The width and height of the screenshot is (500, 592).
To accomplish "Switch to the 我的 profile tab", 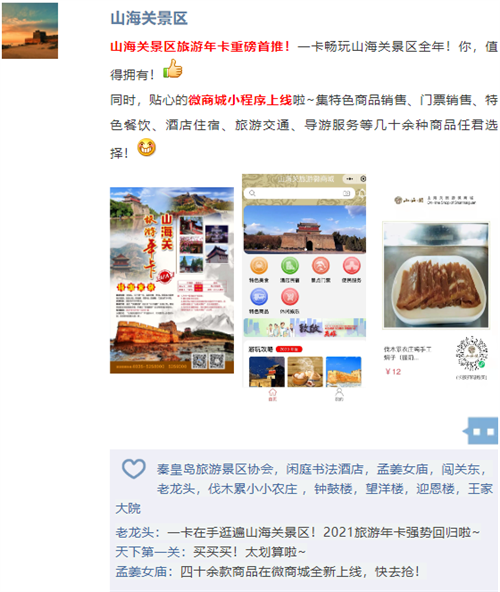I will point(339,395).
